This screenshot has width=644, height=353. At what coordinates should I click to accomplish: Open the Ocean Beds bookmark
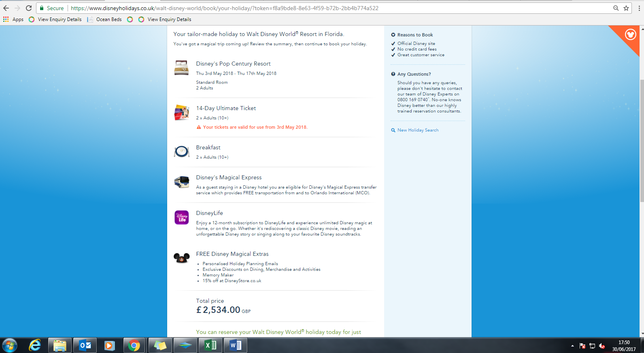104,19
